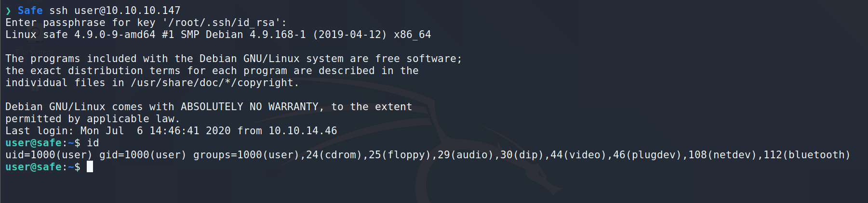The image size is (868, 203).
Task: Click the ssh user@10.10.10.147 command
Action: coord(115,11)
